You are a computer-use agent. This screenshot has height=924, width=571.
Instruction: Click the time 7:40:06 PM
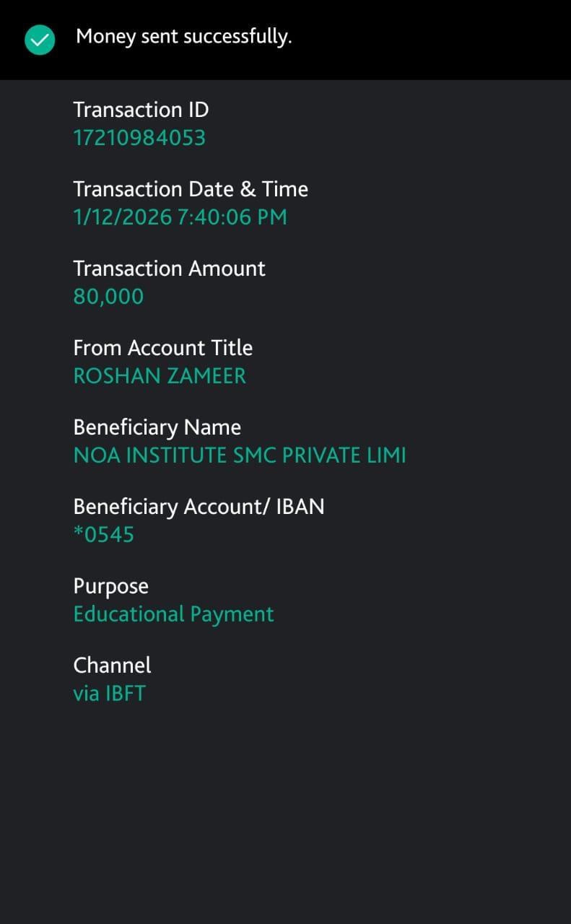(x=232, y=217)
